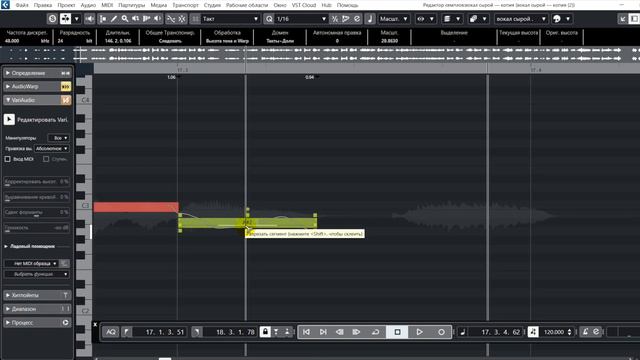
Task: Open the Нет MIDI образца dropdown
Action: coord(32,264)
